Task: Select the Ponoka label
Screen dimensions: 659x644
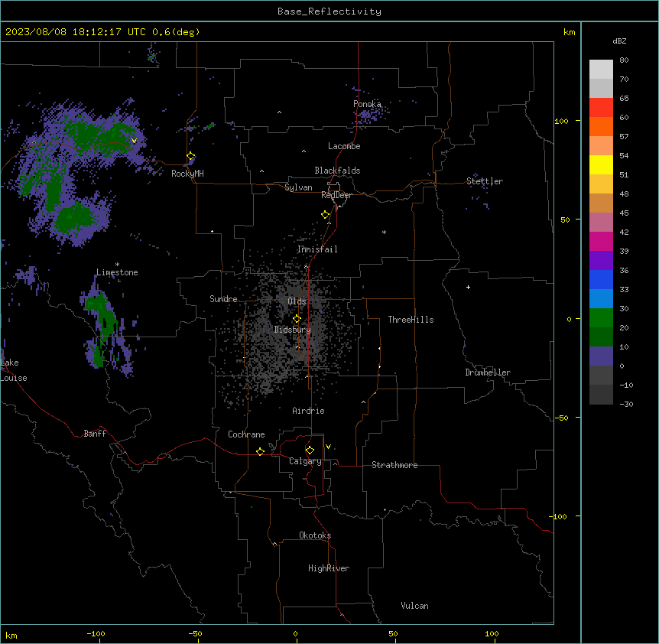Action: point(367,104)
